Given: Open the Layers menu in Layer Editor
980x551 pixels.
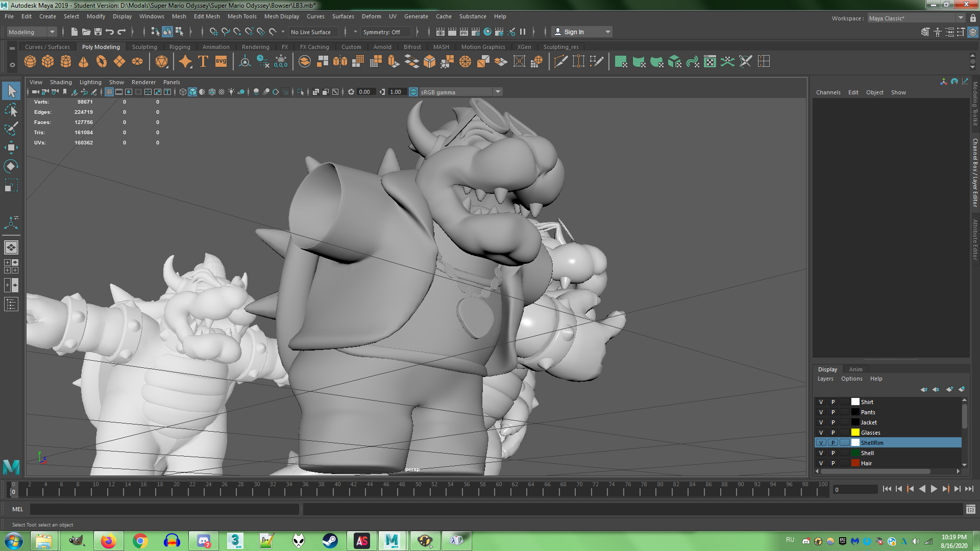Looking at the screenshot, I should click(x=825, y=379).
